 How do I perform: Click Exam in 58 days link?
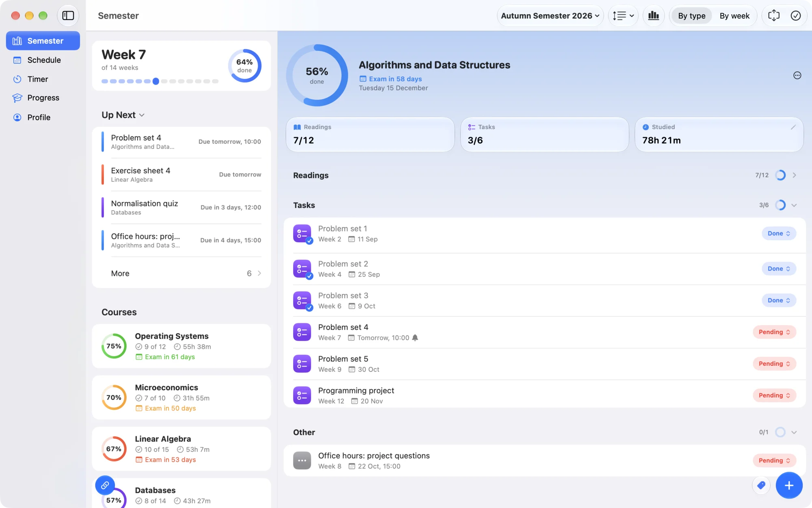pos(391,79)
